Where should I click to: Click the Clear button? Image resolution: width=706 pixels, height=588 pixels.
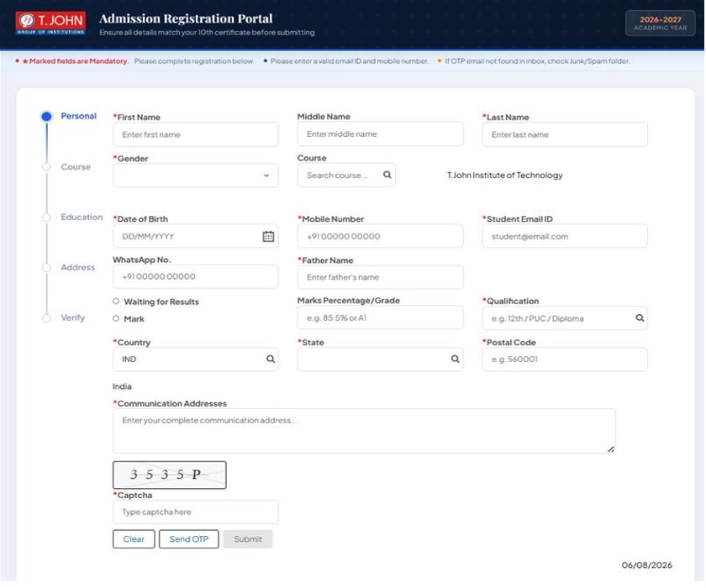tap(134, 539)
